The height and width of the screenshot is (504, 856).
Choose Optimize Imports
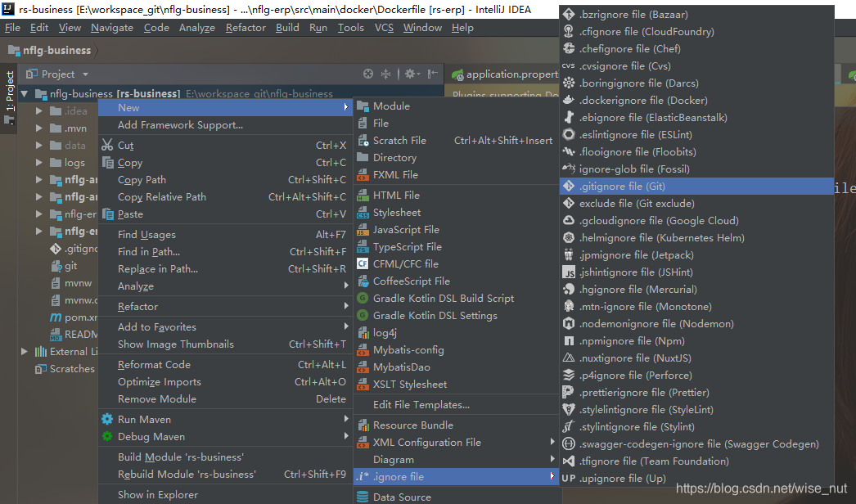coord(225,382)
